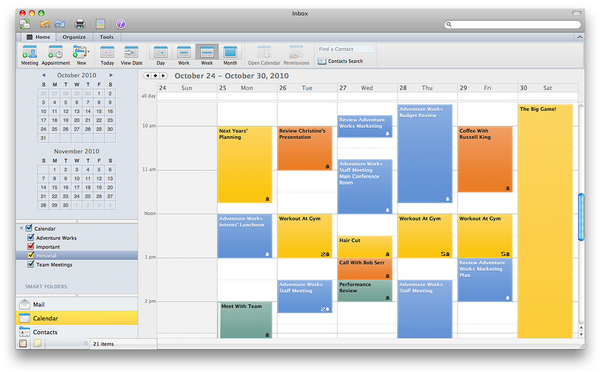Image resolution: width=600 pixels, height=372 pixels.
Task: Click the Undo arrow icon
Action: click(x=45, y=24)
